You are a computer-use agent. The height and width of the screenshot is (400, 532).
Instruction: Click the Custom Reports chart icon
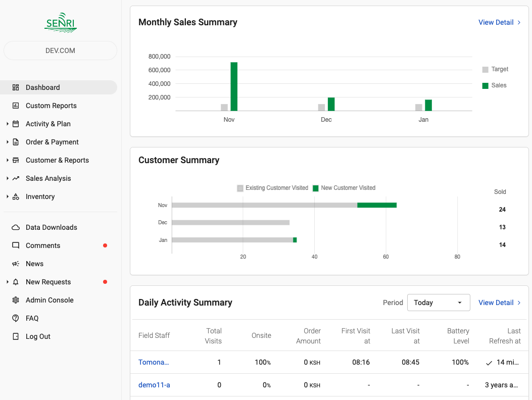click(x=16, y=106)
